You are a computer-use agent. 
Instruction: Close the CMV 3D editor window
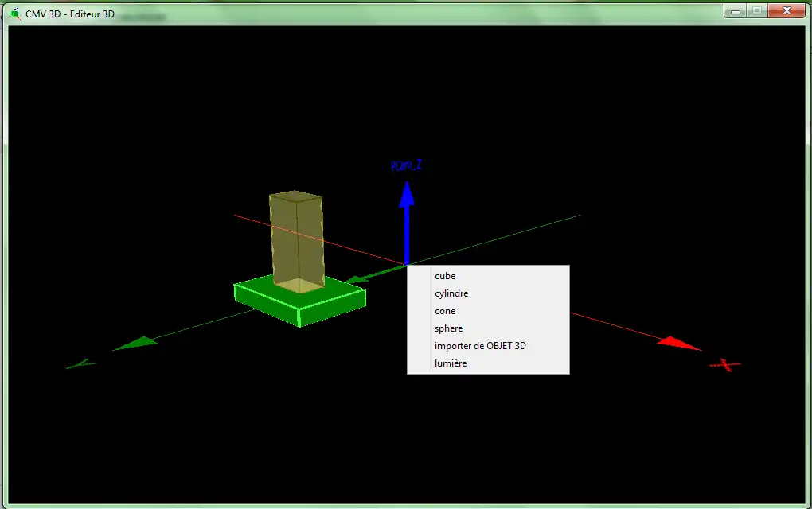point(787,11)
